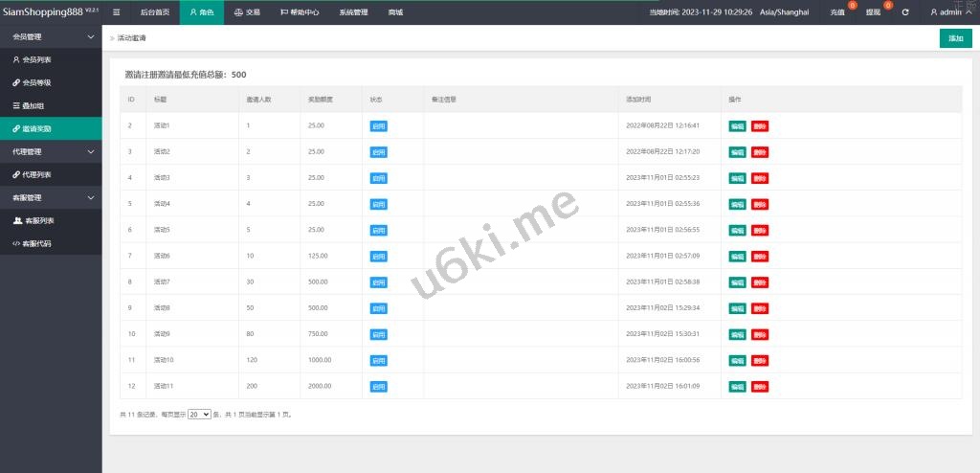The height and width of the screenshot is (473, 980).
Task: Toggle the 启用 status for 活动1
Action: pyautogui.click(x=378, y=126)
